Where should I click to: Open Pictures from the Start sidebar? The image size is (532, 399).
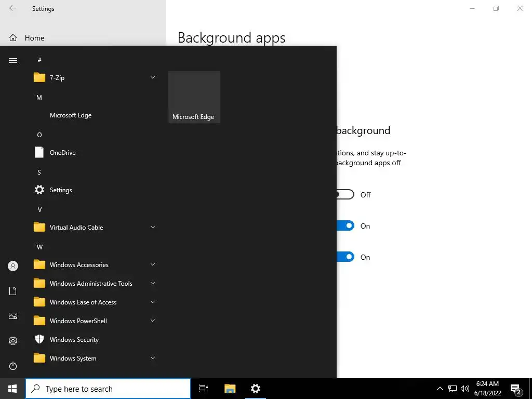tap(13, 316)
